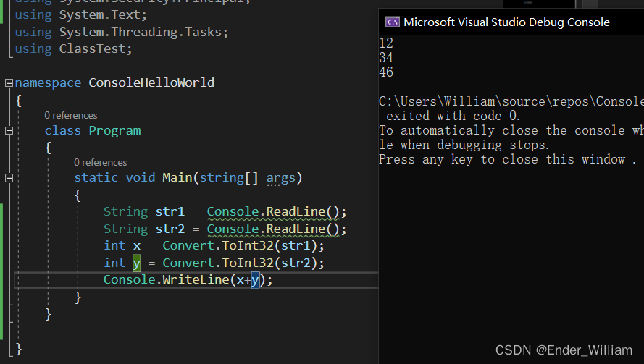
Task: Click the Microsoft Visual Studio Debug Console title
Action: tap(506, 22)
